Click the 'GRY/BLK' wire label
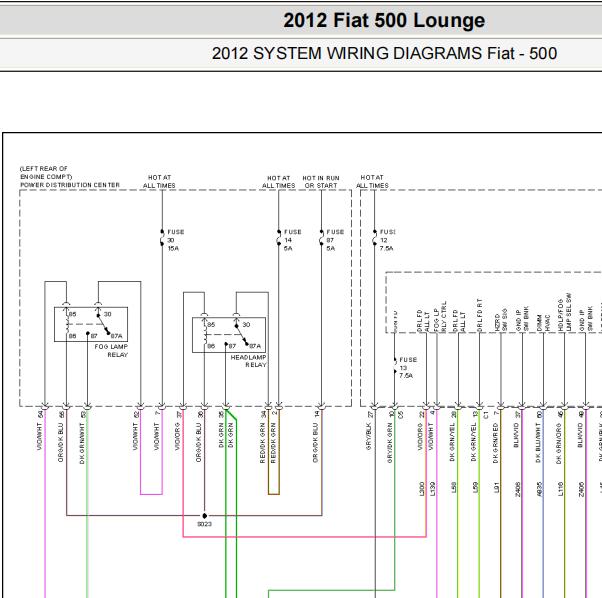Screen dimensions: 602x598 [369, 436]
